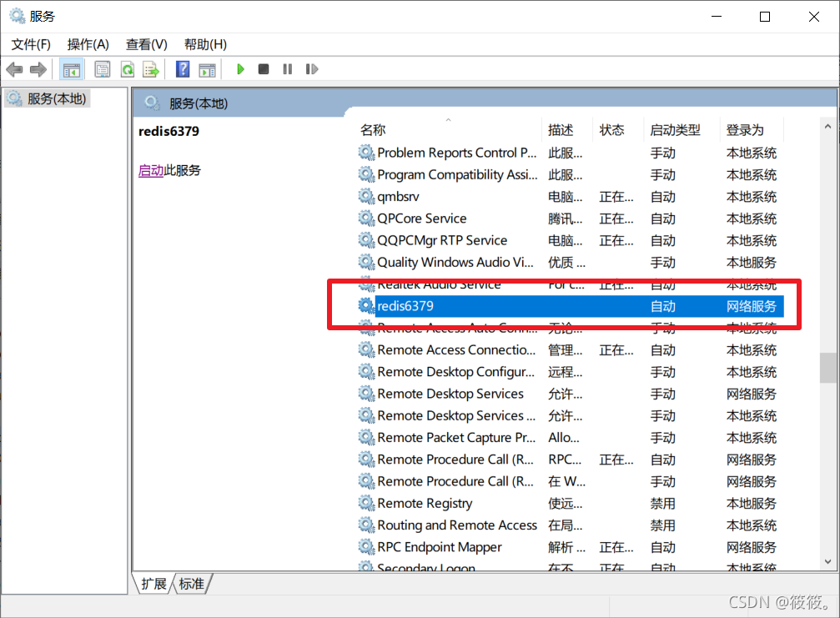Select Quality Windows Audio Vi... row
This screenshot has height=618, width=840.
pyautogui.click(x=571, y=263)
